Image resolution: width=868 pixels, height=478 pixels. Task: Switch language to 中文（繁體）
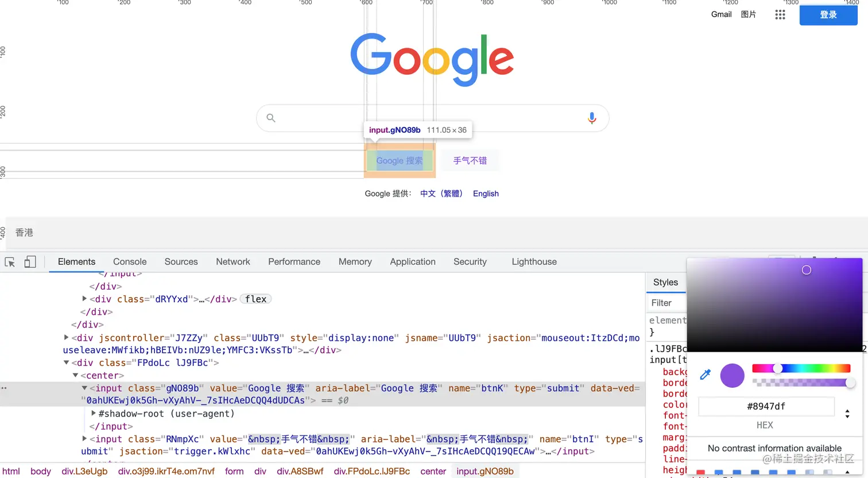pyautogui.click(x=441, y=194)
